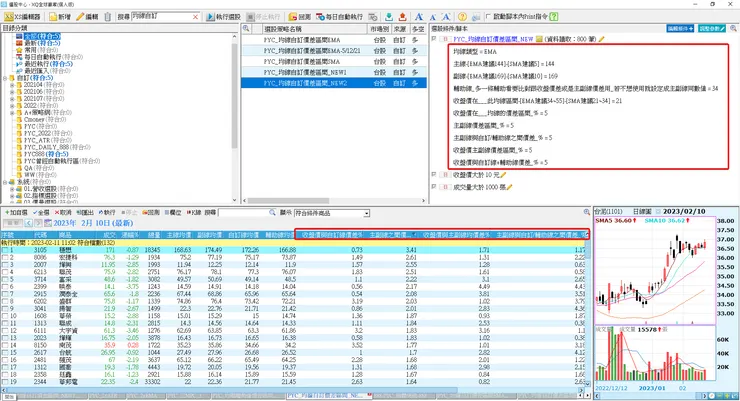Viewport: 740px width, 401px height.
Task: Sort by 主副線之間價差 column header
Action: (393, 234)
